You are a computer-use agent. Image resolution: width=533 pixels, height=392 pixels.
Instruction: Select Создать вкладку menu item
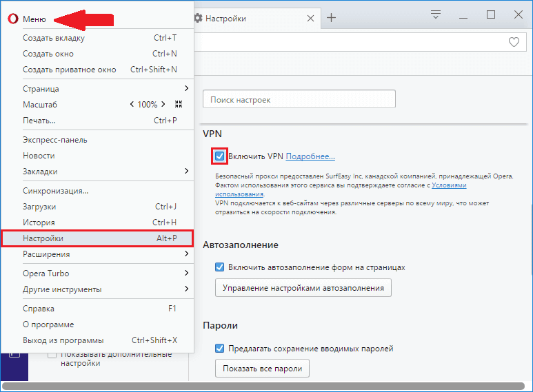97,38
